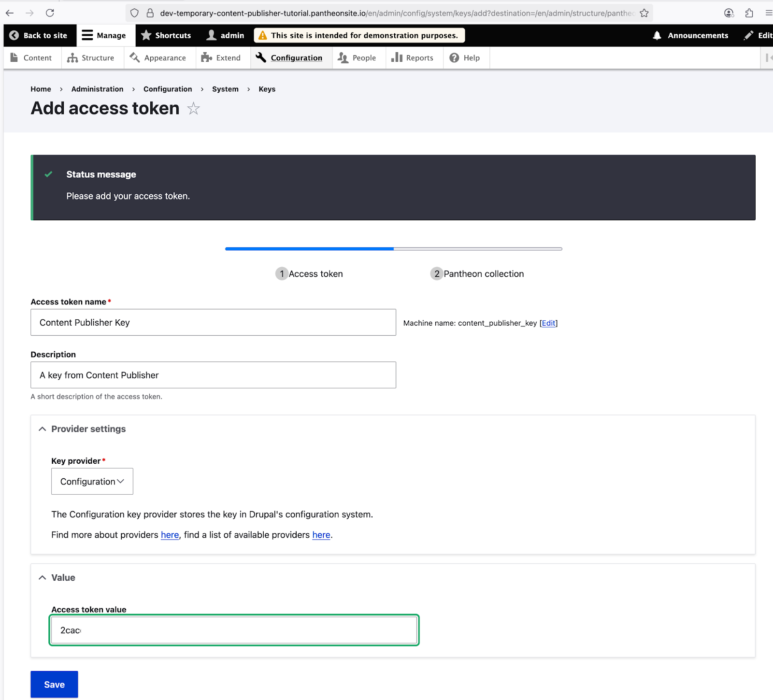This screenshot has width=773, height=700.
Task: Open the Key provider dropdown
Action: point(92,481)
